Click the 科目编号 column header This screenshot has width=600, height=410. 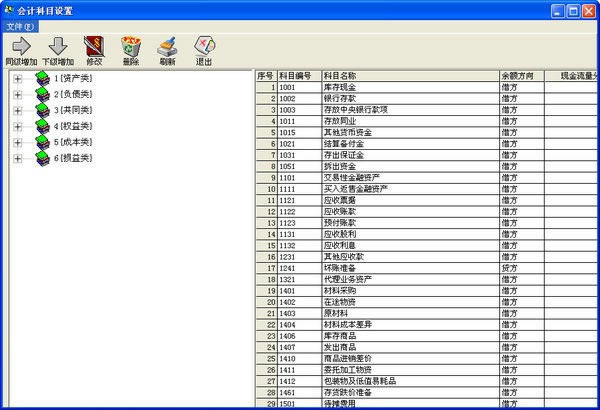(x=298, y=76)
